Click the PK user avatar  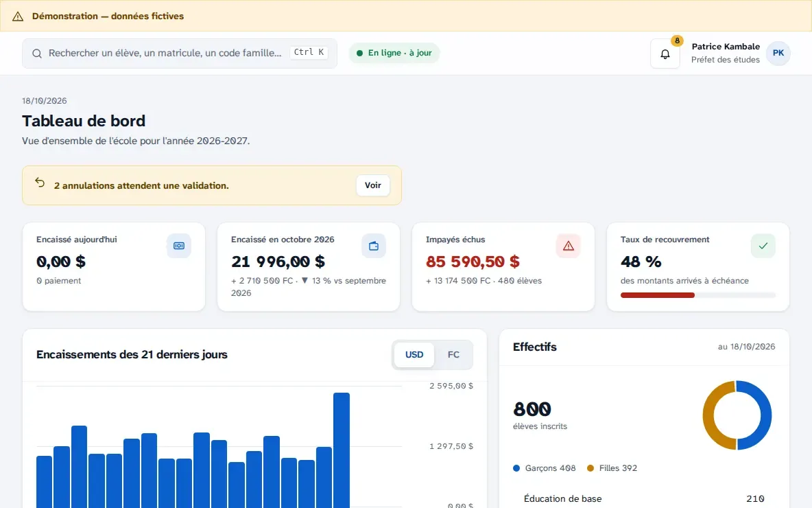pos(778,53)
